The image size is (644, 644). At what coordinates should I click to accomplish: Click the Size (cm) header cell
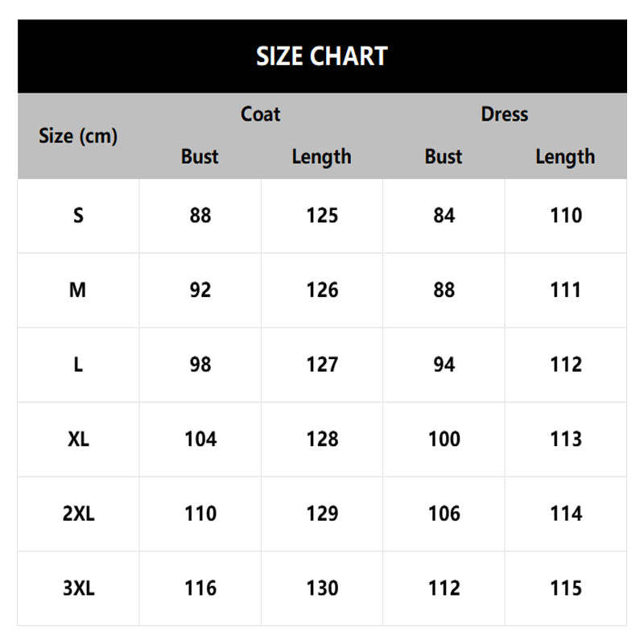[78, 136]
